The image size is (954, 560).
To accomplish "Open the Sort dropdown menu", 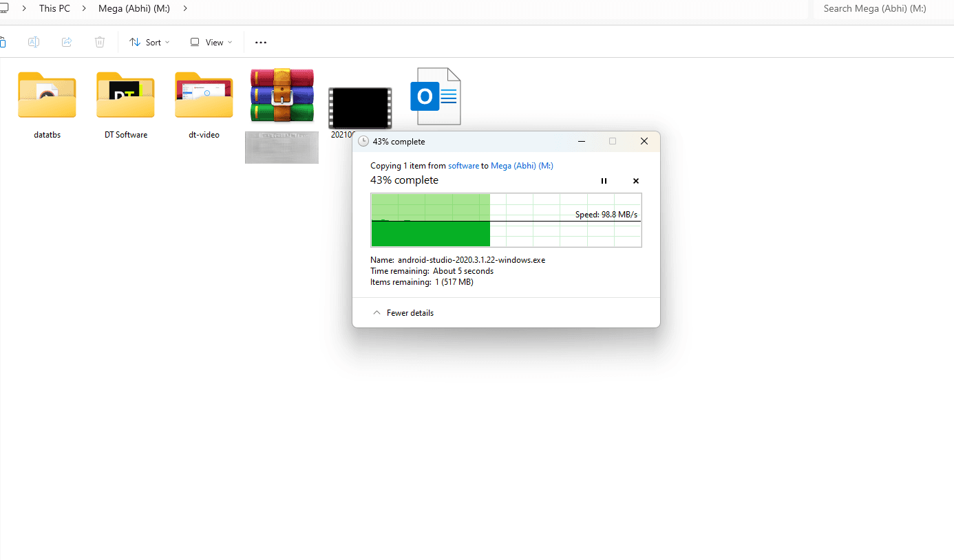I will [149, 42].
